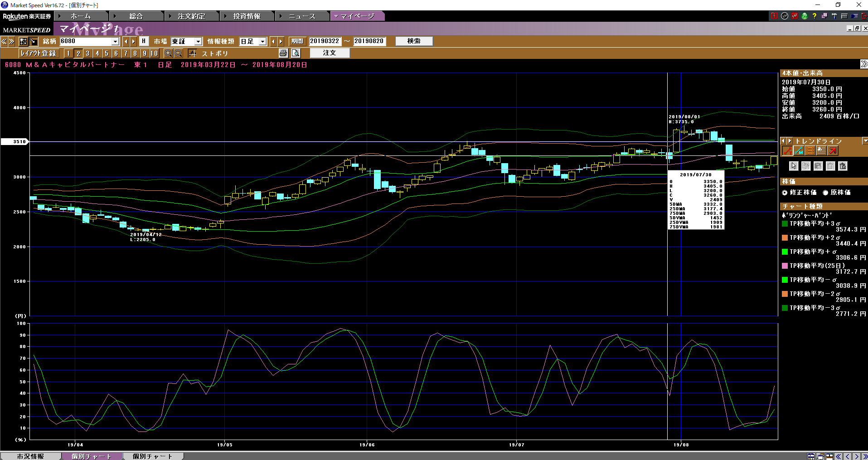This screenshot has width=868, height=460.
Task: Select layout number 5
Action: pos(107,53)
